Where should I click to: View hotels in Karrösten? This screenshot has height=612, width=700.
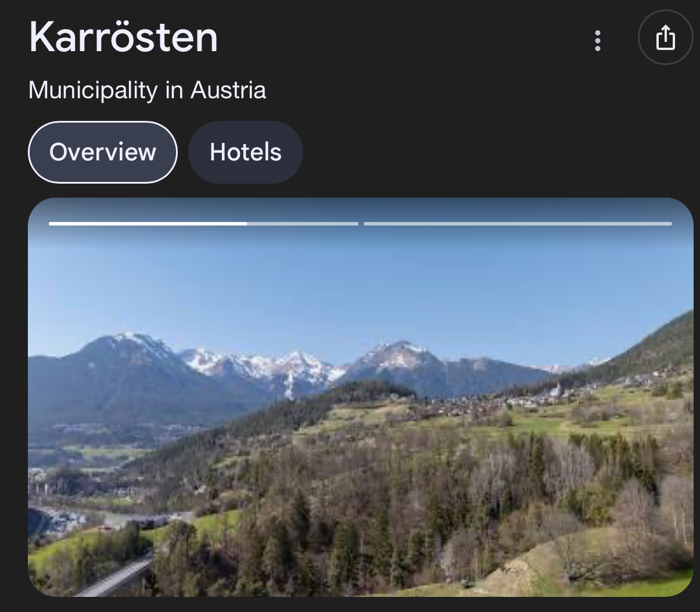[245, 152]
